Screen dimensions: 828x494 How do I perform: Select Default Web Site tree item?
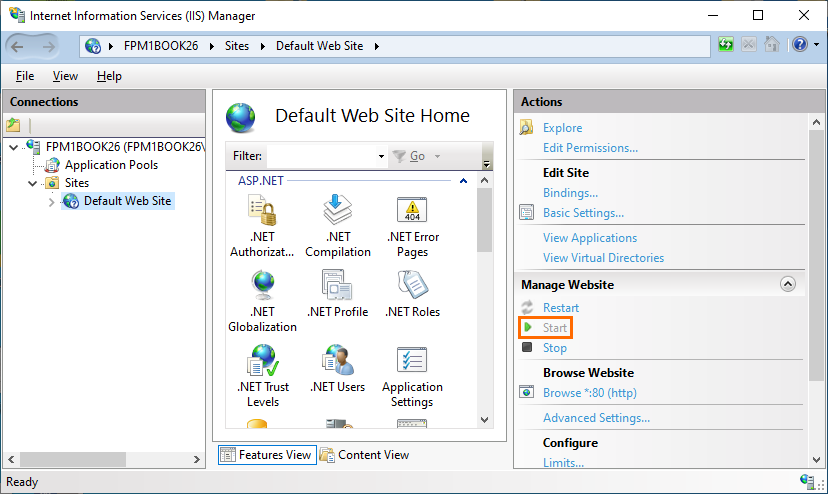tap(127, 201)
